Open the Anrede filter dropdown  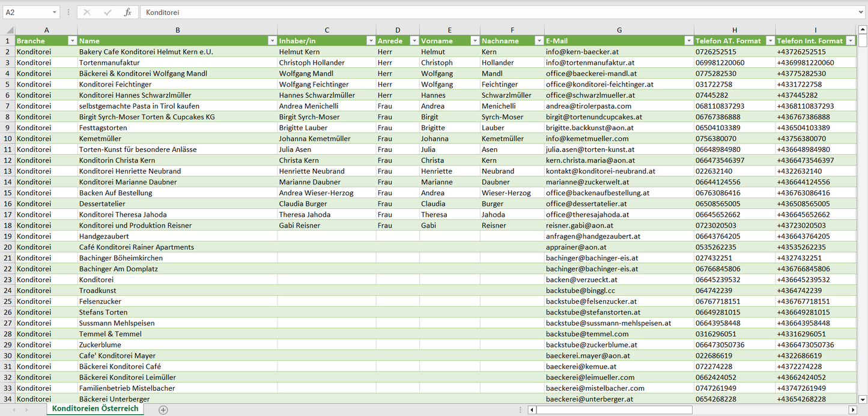click(414, 41)
